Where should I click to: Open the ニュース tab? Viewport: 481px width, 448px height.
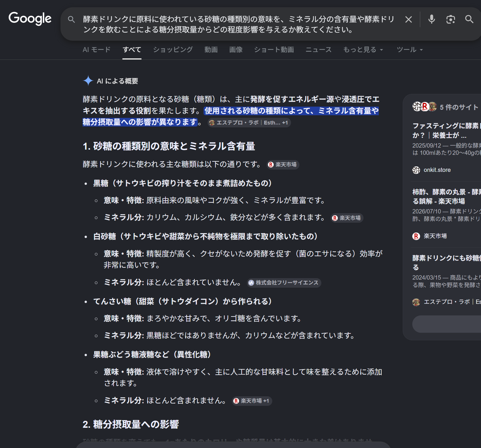pos(318,50)
